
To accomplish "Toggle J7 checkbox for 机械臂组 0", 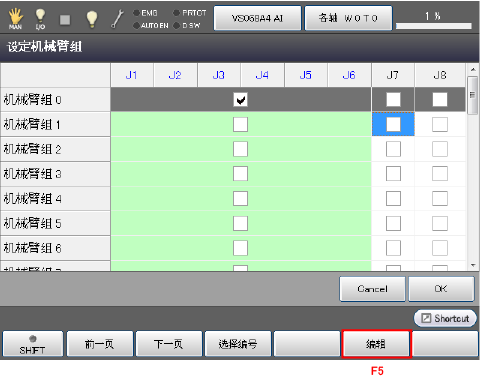I will pyautogui.click(x=393, y=99).
